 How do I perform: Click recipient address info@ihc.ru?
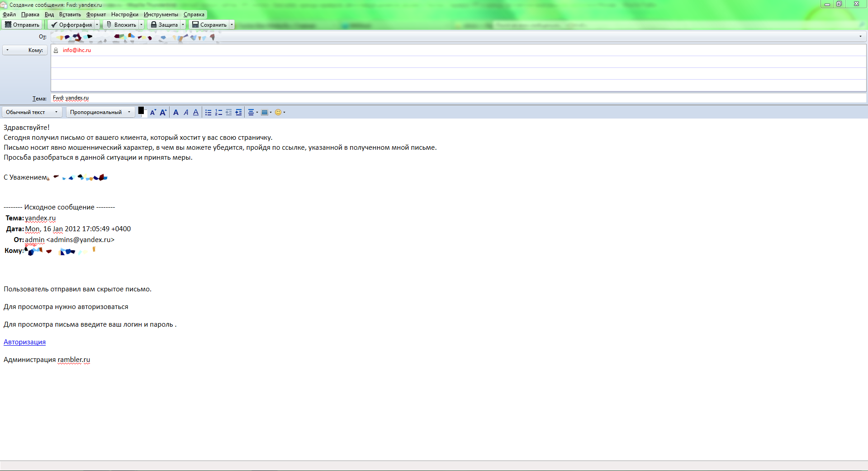77,50
